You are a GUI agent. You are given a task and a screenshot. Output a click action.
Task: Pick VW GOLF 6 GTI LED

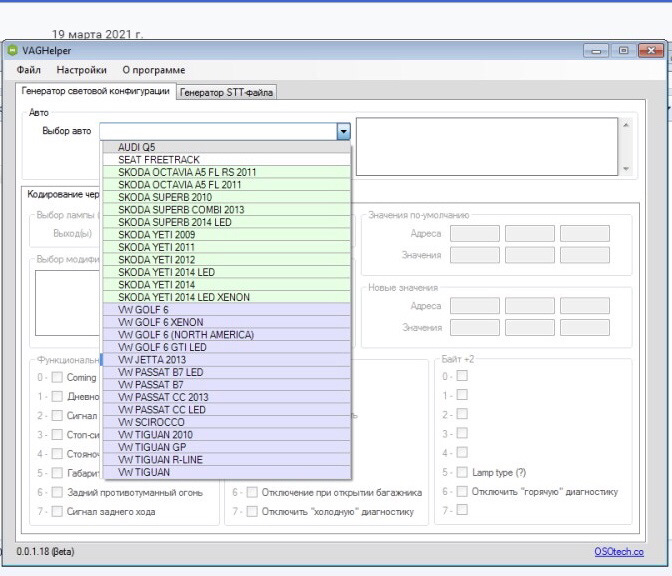[x=227, y=347]
